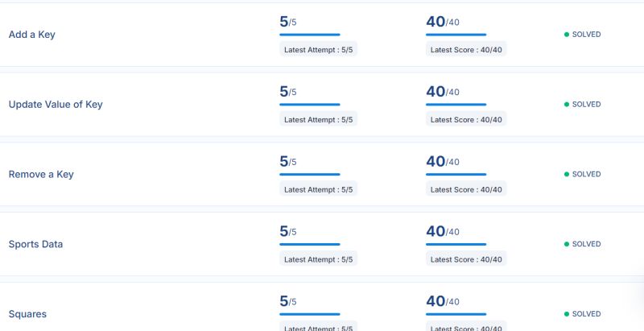This screenshot has height=331, width=644.
Task: Click green solved dot in Sports Data row
Action: click(x=567, y=244)
